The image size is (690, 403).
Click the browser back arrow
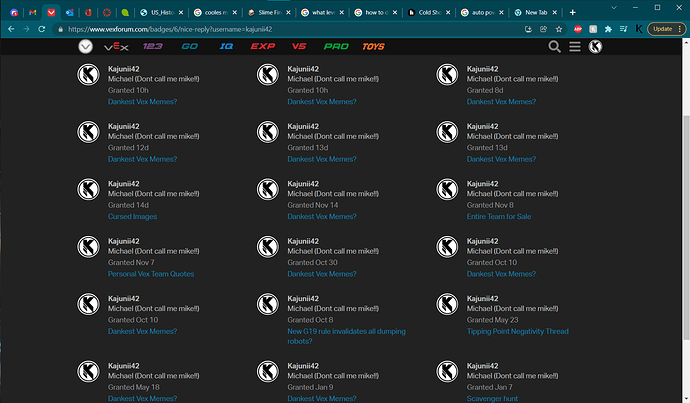click(11, 29)
